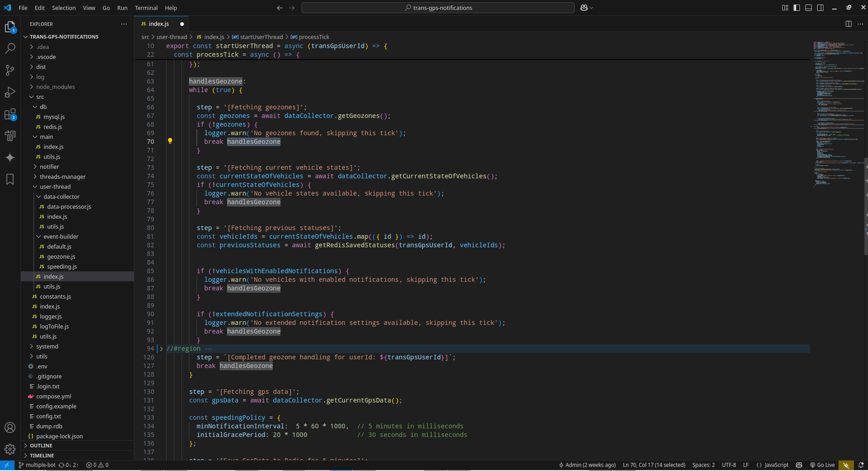Change the JavaScript language mode
Viewport: 868px width, 471px height.
click(x=776, y=465)
